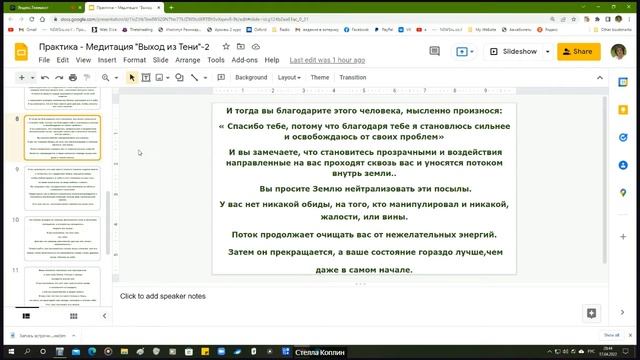Open 'Last edit was 1 hour ago' link
The width and height of the screenshot is (640, 360).
click(x=327, y=60)
